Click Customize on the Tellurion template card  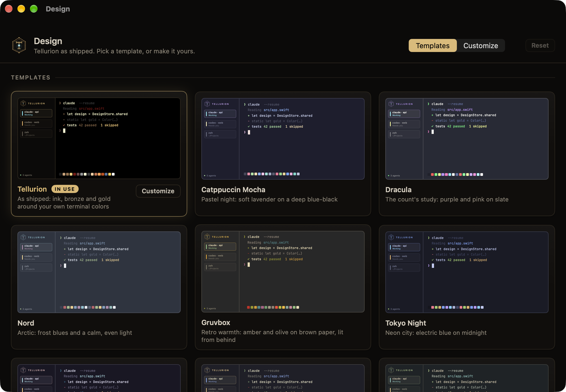[158, 191]
